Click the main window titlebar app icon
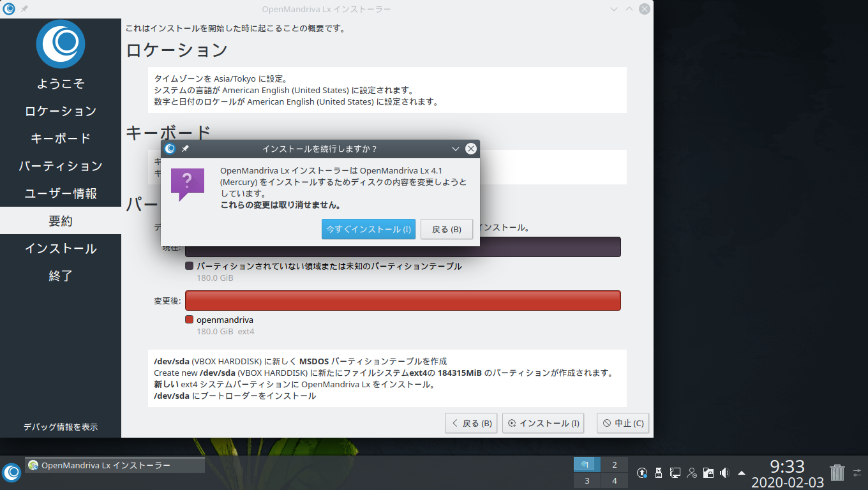 click(x=9, y=9)
